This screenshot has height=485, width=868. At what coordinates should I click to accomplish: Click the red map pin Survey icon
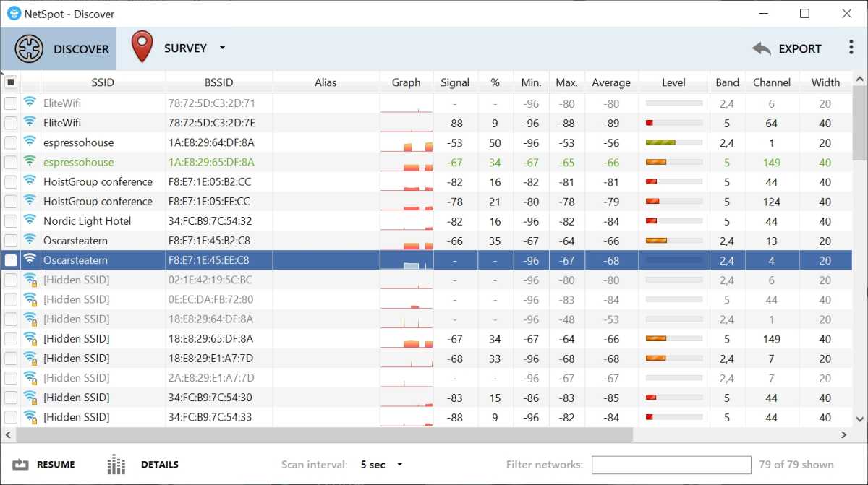tap(142, 48)
